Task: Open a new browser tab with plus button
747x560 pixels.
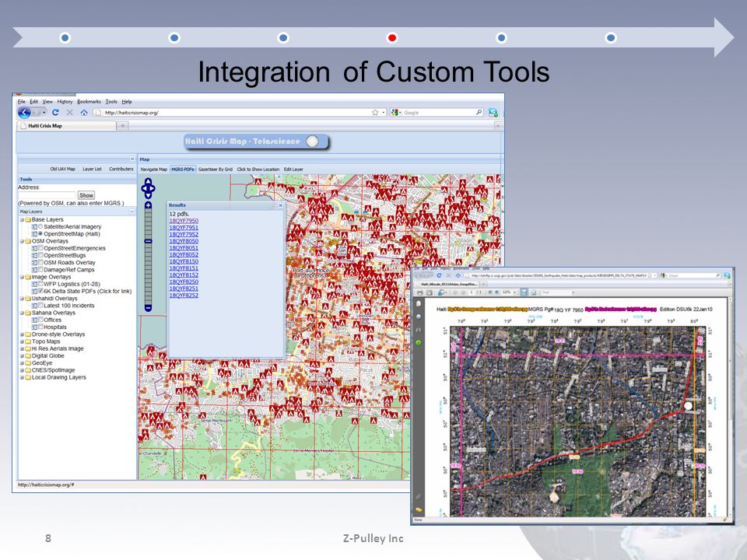Action: pyautogui.click(x=122, y=126)
